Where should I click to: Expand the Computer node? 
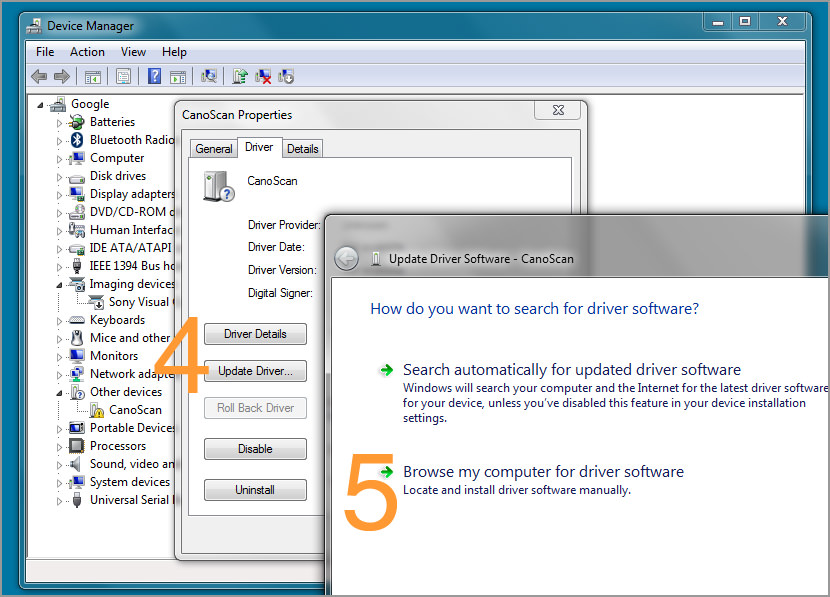tap(59, 159)
